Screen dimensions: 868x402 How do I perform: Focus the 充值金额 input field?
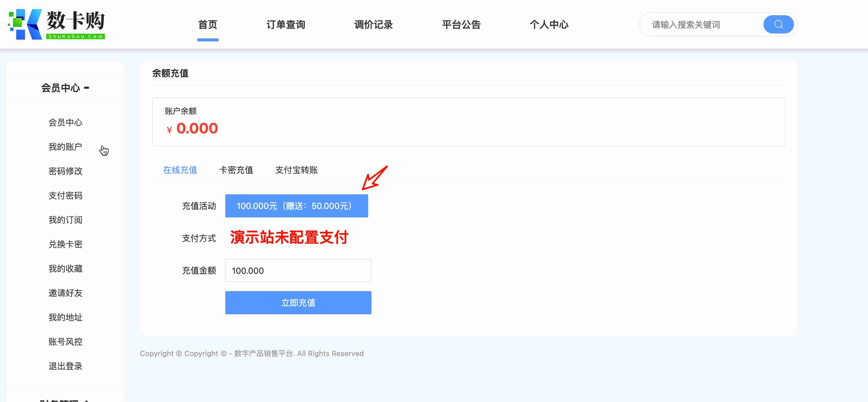(x=298, y=270)
